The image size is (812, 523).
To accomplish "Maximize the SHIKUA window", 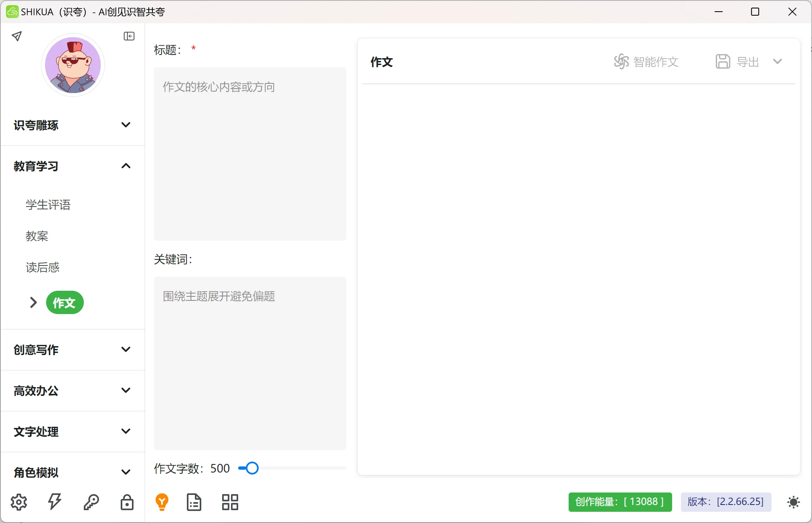I will 755,12.
